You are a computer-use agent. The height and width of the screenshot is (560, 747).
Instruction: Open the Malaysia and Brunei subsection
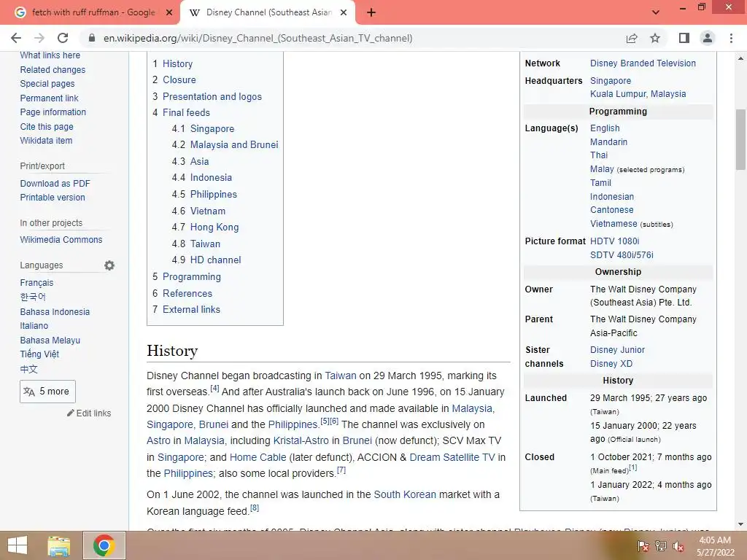[x=234, y=145]
